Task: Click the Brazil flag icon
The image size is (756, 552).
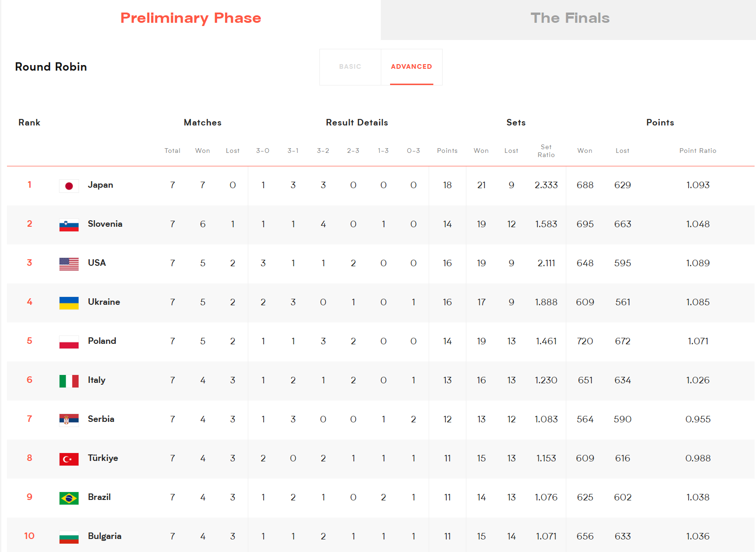Action: pyautogui.click(x=69, y=498)
